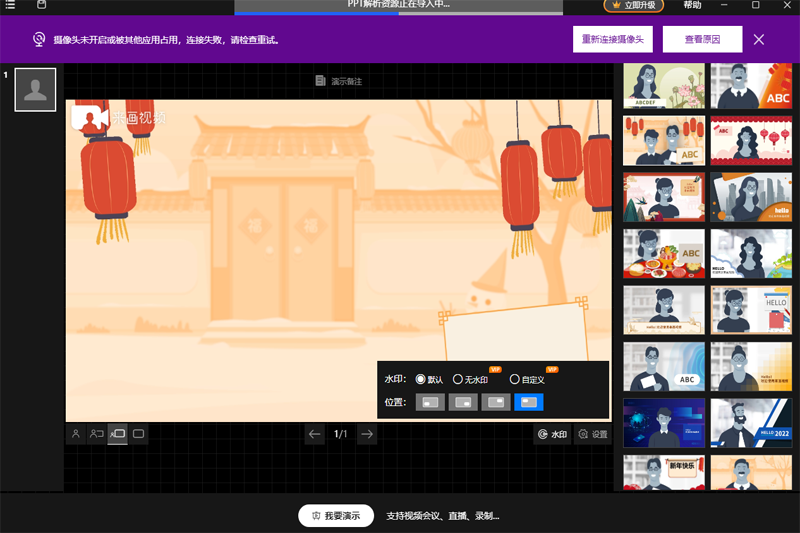800x533 pixels.
Task: Go to next slide arrow
Action: click(x=367, y=434)
